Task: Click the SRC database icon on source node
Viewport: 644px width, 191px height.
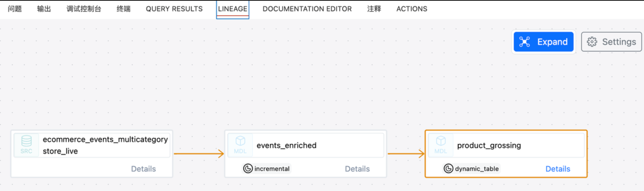Action: pos(26,141)
